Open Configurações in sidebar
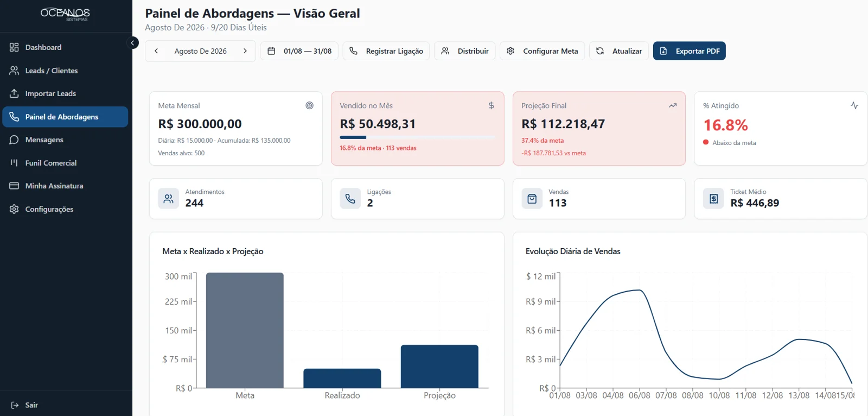 (x=65, y=209)
